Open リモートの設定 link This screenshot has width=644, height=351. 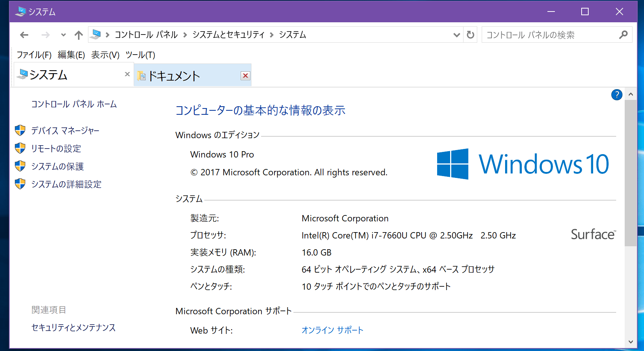pyautogui.click(x=56, y=149)
